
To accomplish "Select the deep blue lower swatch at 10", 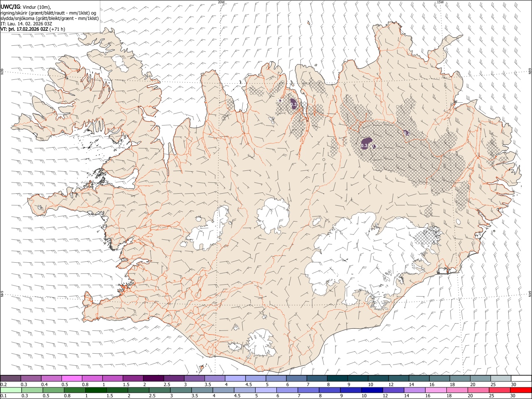I will (372, 390).
